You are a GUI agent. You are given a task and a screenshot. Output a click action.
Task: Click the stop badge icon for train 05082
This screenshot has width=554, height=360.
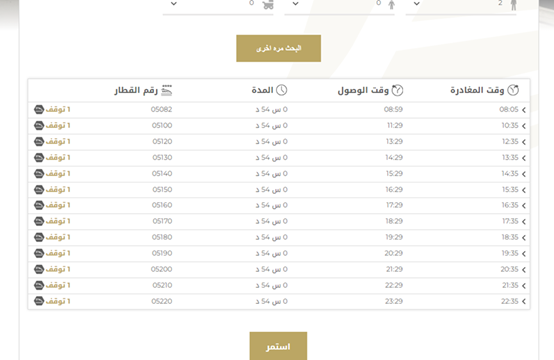click(x=39, y=110)
